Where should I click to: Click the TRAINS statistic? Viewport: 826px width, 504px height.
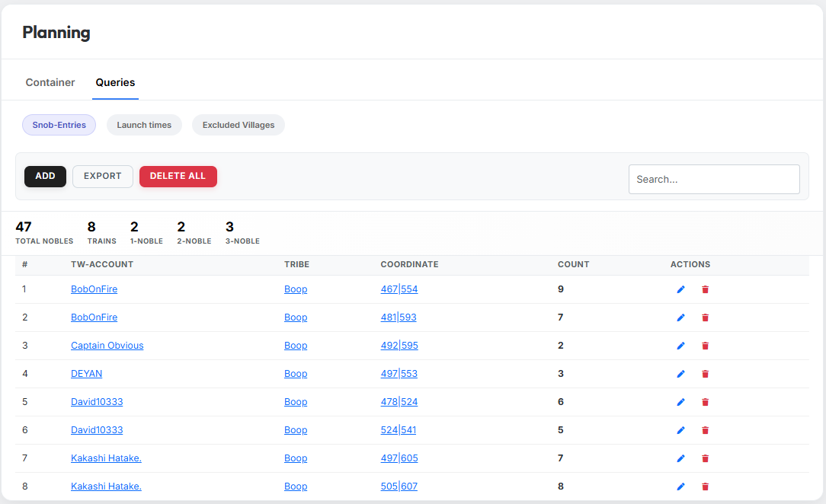[x=101, y=233]
